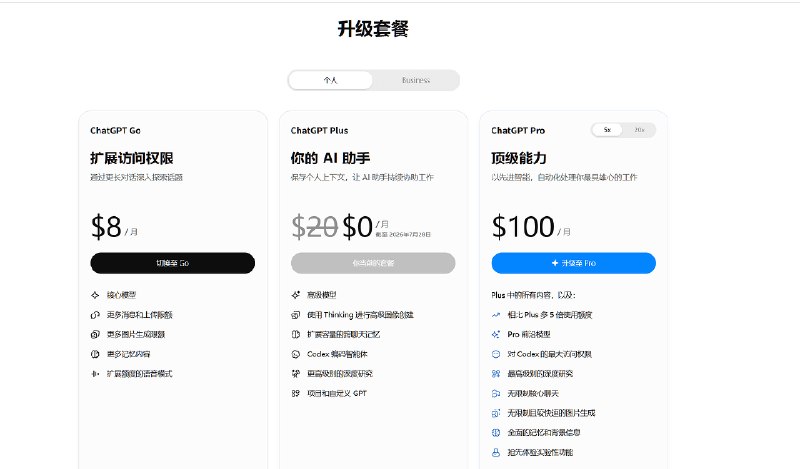
Task: Click the deep research icon in Pro plan
Action: (x=496, y=374)
